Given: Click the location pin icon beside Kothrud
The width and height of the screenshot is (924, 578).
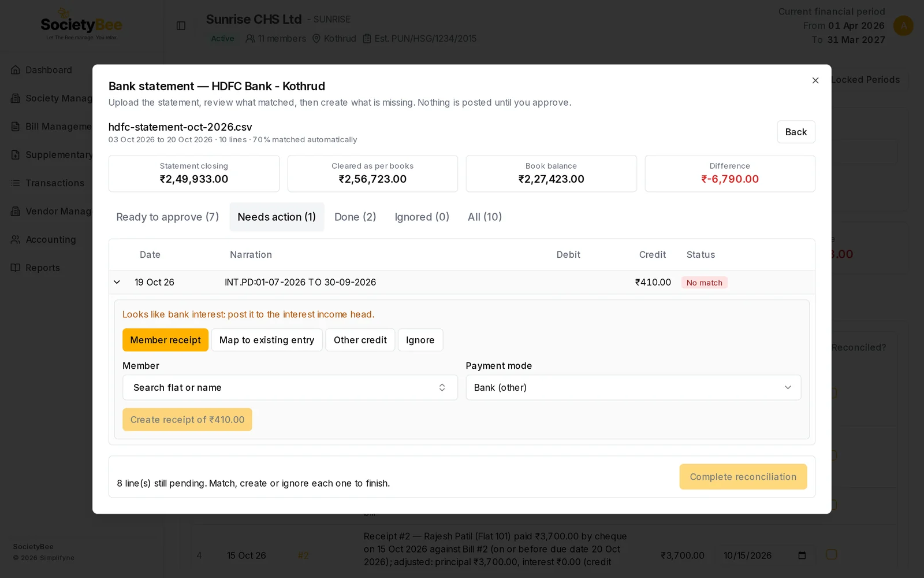Looking at the screenshot, I should click(x=316, y=39).
